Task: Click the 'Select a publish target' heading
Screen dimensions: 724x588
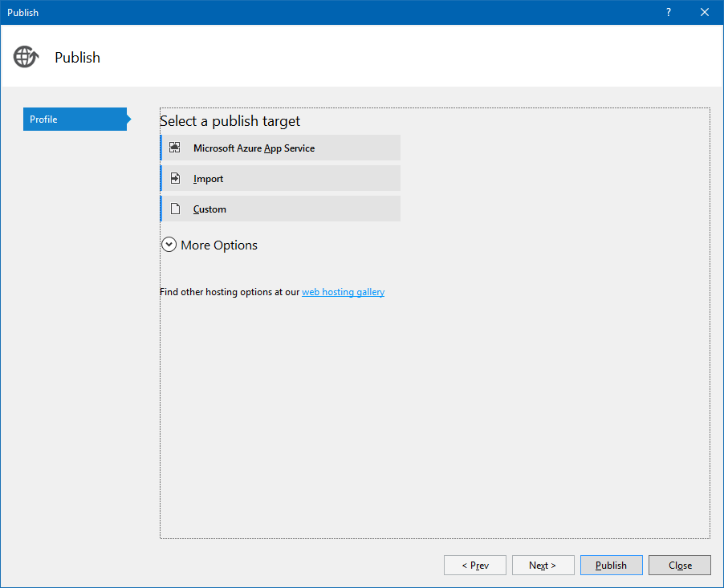Action: (230, 121)
